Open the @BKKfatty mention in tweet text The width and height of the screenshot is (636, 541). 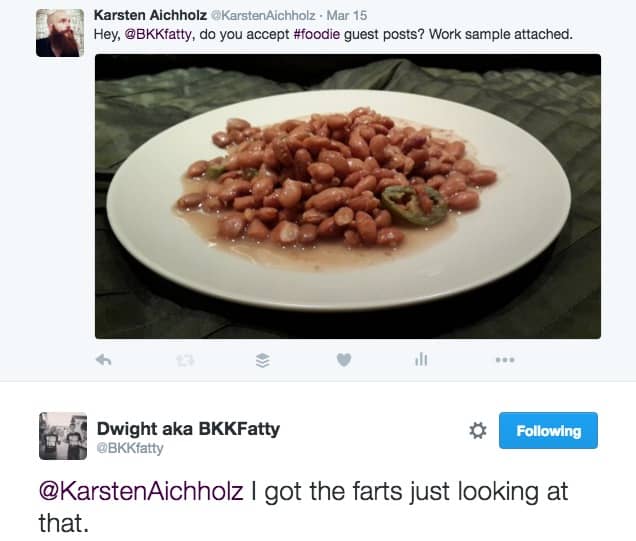(x=158, y=34)
